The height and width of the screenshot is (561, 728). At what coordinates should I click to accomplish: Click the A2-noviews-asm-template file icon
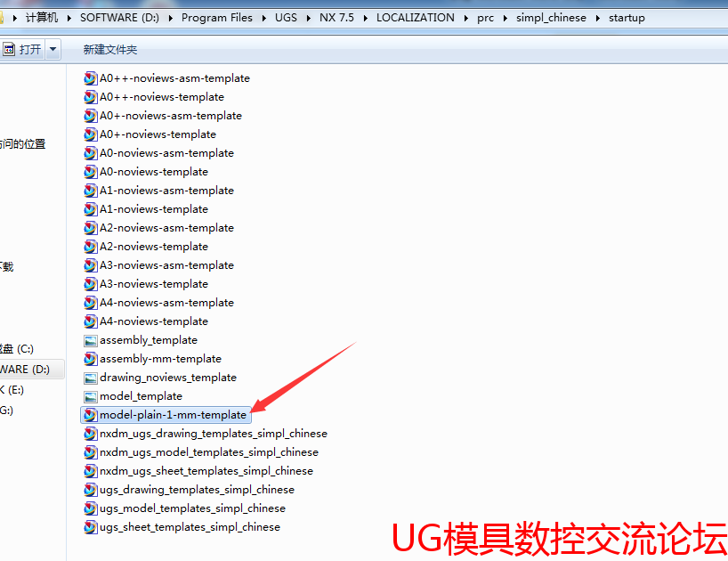(x=91, y=228)
